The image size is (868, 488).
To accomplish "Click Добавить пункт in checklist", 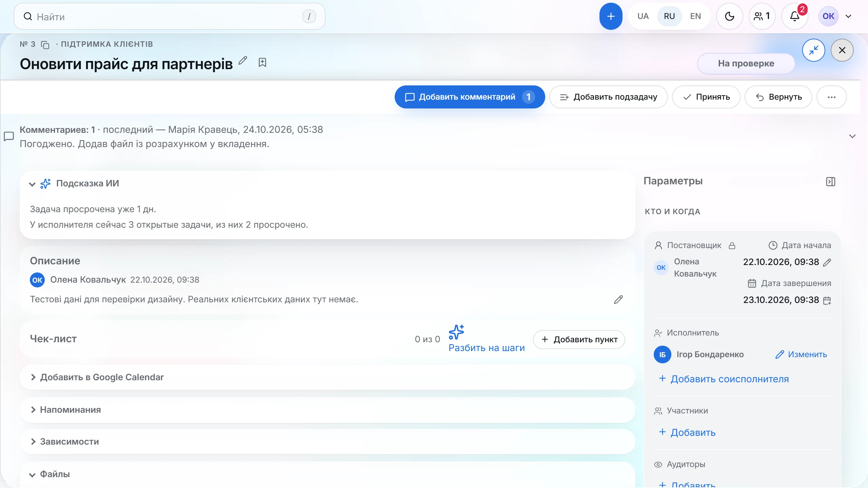I will 579,340.
